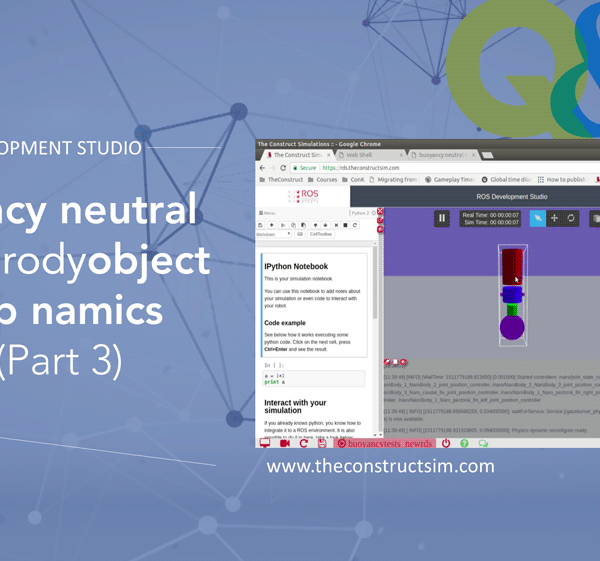Open the notebook Menu
Image resolution: width=600 pixels, height=561 pixels.
pos(267,213)
